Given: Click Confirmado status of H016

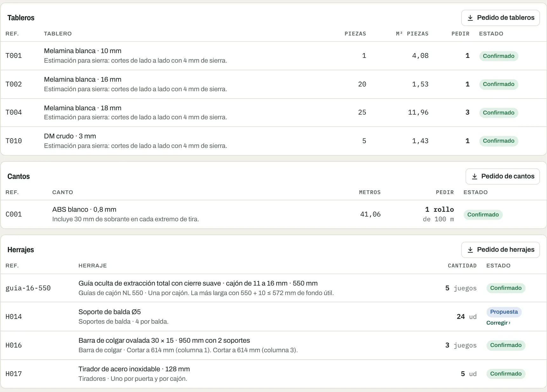Looking at the screenshot, I should coord(506,345).
